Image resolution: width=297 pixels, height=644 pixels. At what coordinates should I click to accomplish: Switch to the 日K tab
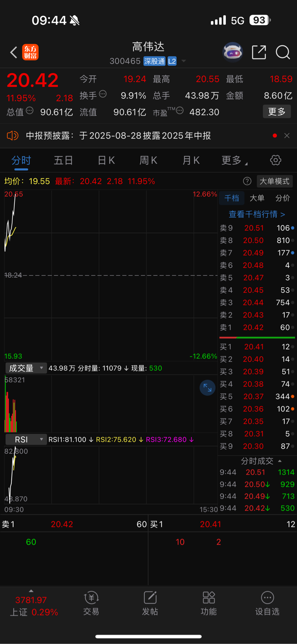(106, 160)
